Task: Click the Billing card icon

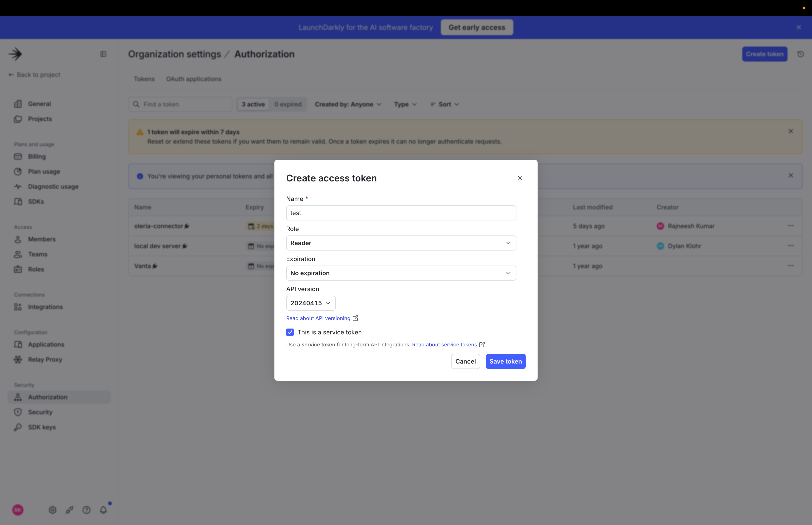Action: (18, 157)
